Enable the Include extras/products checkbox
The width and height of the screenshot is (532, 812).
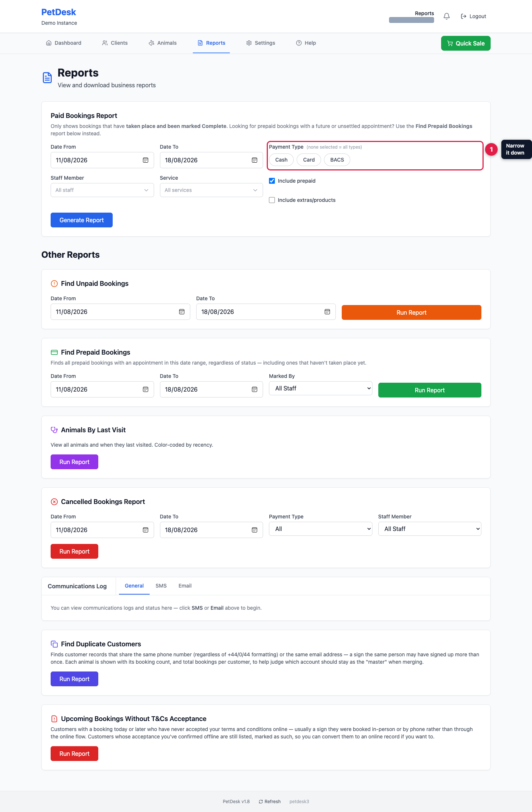pyautogui.click(x=272, y=200)
